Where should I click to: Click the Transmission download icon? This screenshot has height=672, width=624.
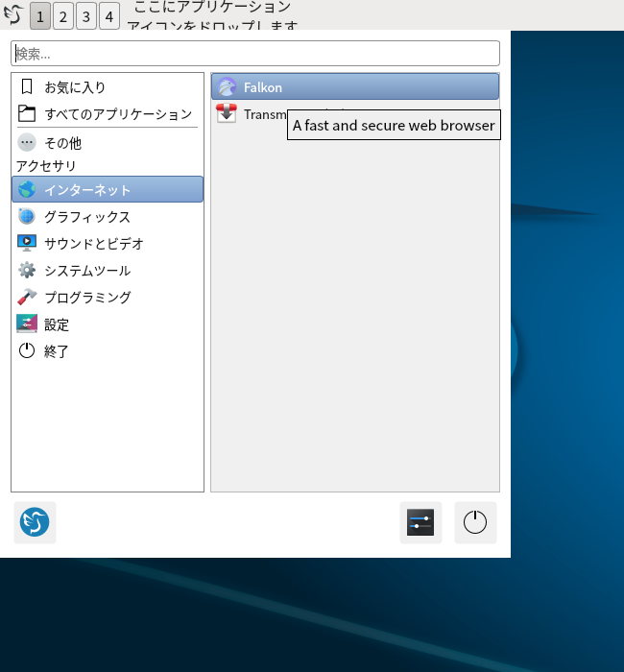pyautogui.click(x=227, y=113)
